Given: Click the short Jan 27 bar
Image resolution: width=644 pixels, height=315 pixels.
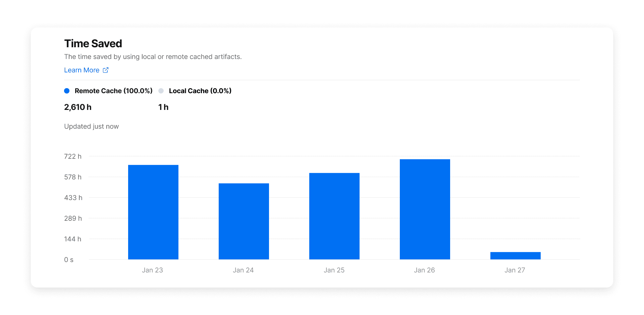Looking at the screenshot, I should coord(515,255).
